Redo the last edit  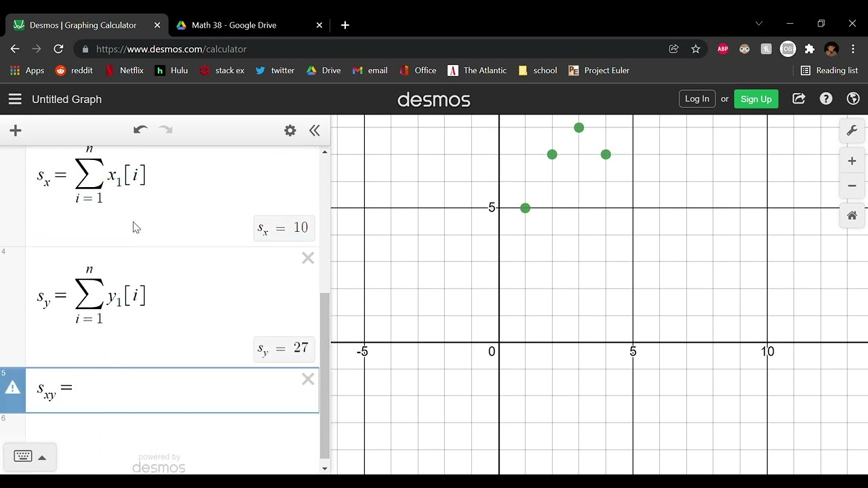[165, 130]
